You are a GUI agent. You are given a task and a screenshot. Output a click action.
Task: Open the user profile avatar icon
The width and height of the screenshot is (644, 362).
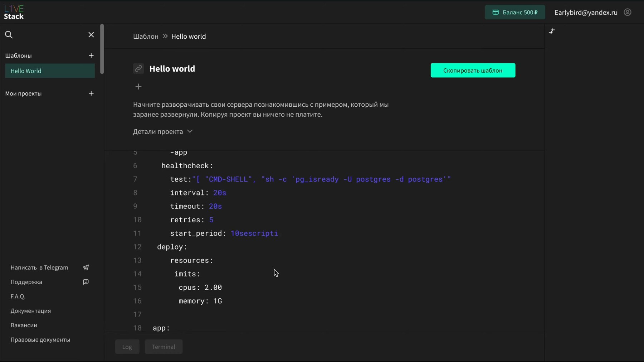pyautogui.click(x=628, y=12)
